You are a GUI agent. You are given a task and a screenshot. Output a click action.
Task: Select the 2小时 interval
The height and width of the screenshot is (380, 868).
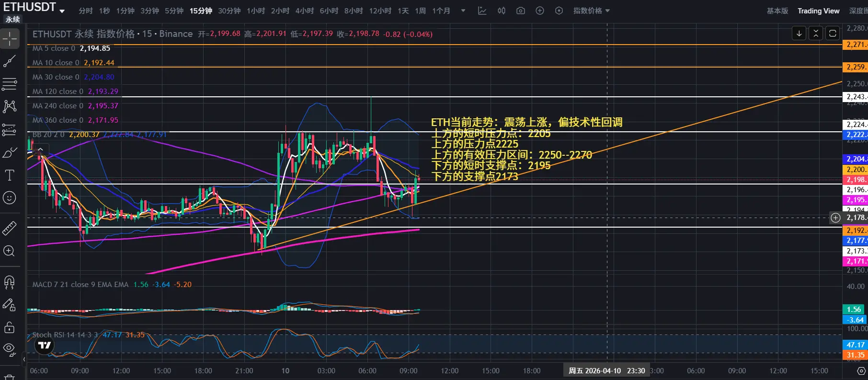[x=280, y=11]
